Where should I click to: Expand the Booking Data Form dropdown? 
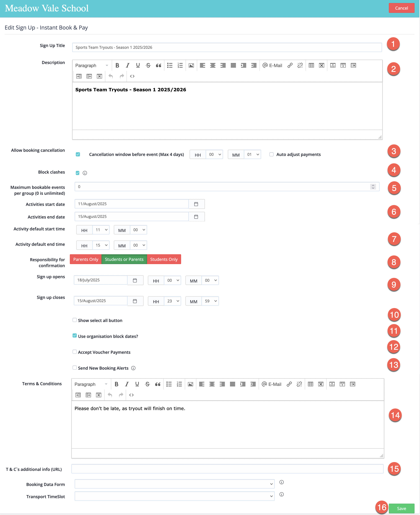(175, 484)
